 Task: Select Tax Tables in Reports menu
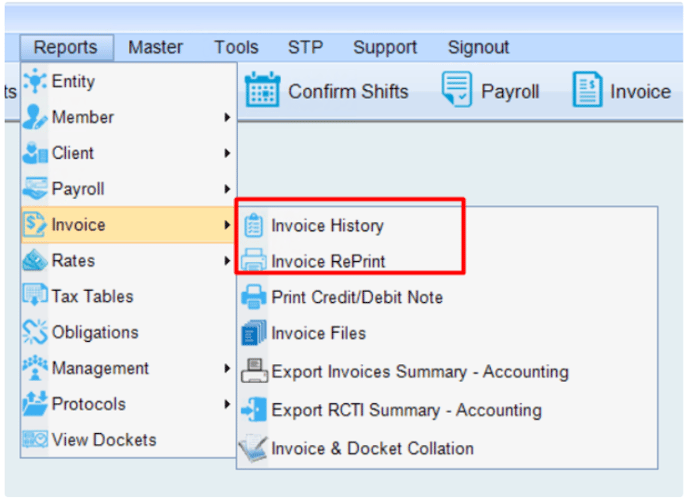[x=129, y=297]
